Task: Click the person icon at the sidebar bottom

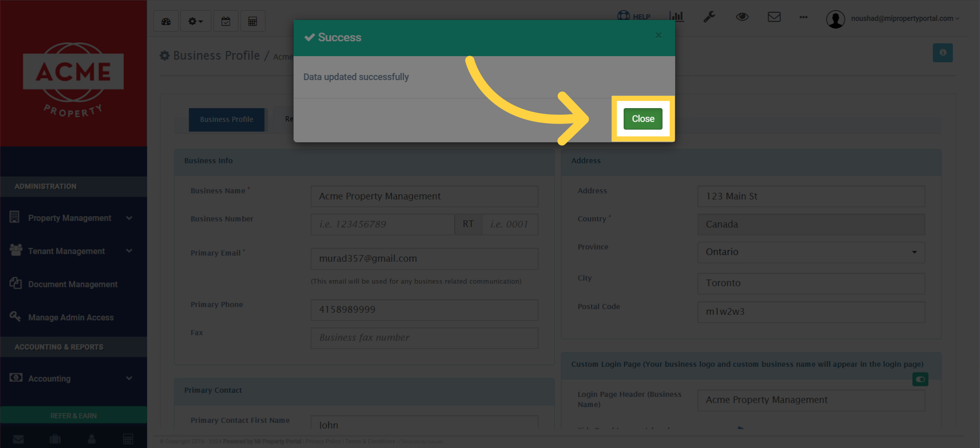Action: [92, 439]
